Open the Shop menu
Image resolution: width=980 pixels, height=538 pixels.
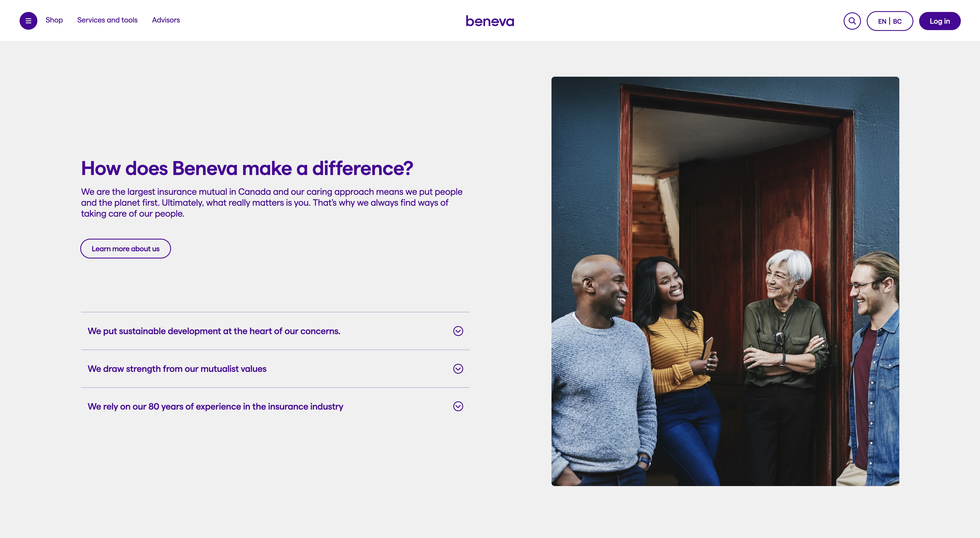(x=54, y=20)
